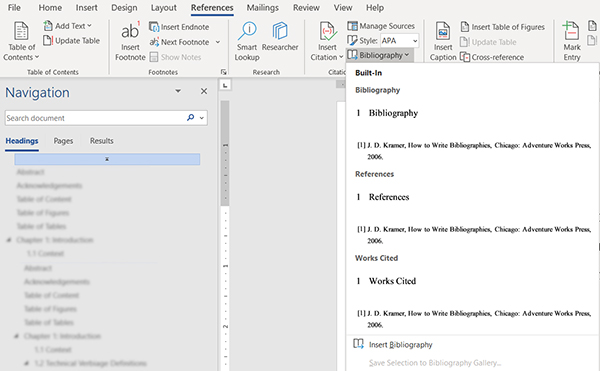Click the Bibliography button
This screenshot has height=371, width=600.
(x=379, y=55)
